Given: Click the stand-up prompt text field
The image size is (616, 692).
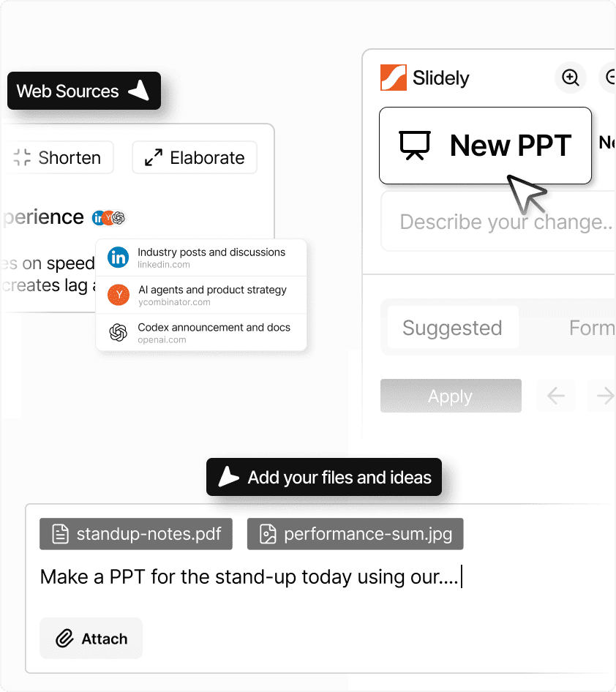Looking at the screenshot, I should [x=249, y=577].
